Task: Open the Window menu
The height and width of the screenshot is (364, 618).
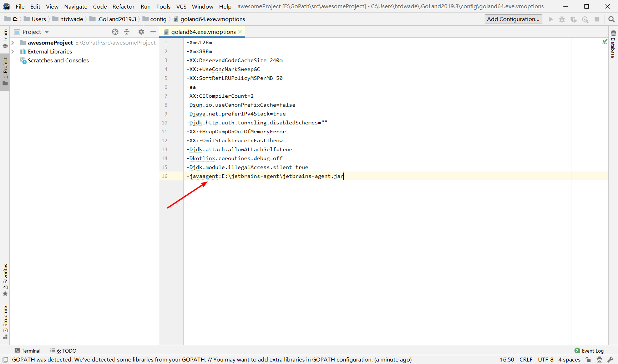Action: [202, 6]
